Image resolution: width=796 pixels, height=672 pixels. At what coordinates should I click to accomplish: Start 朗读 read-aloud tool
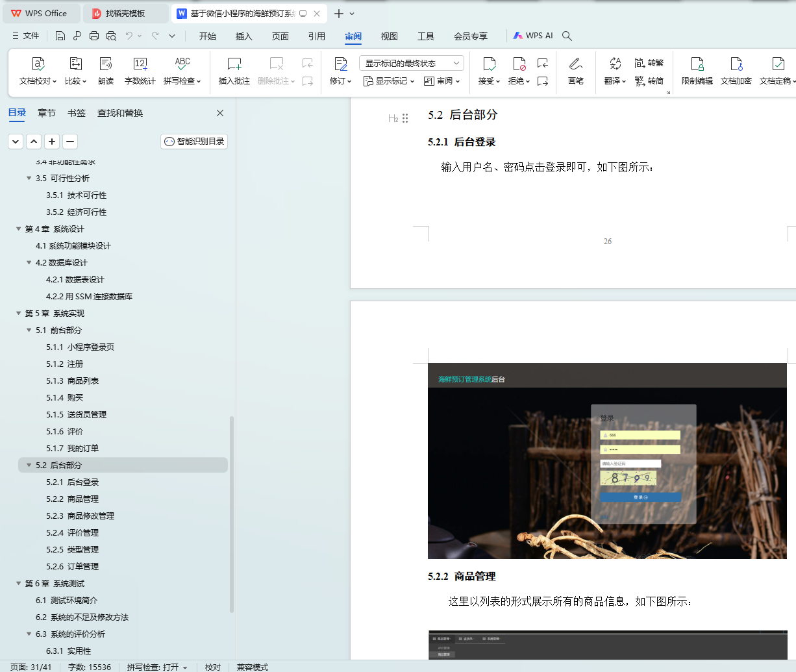pos(106,71)
